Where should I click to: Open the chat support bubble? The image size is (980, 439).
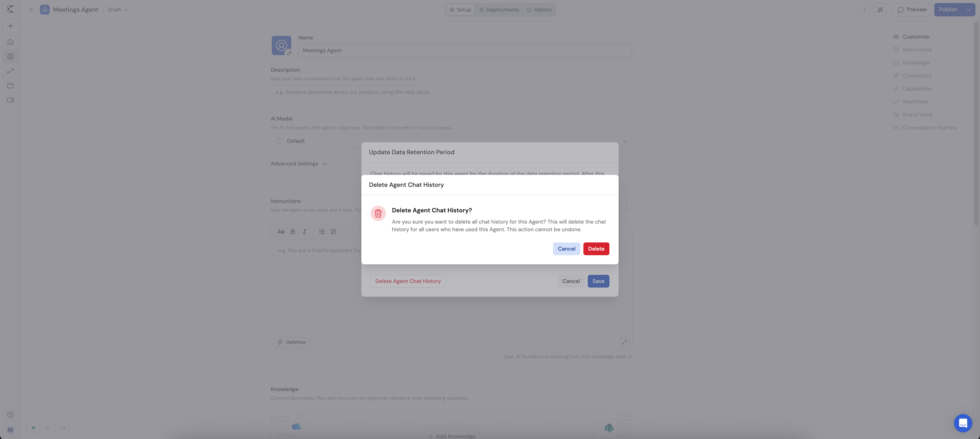[962, 423]
